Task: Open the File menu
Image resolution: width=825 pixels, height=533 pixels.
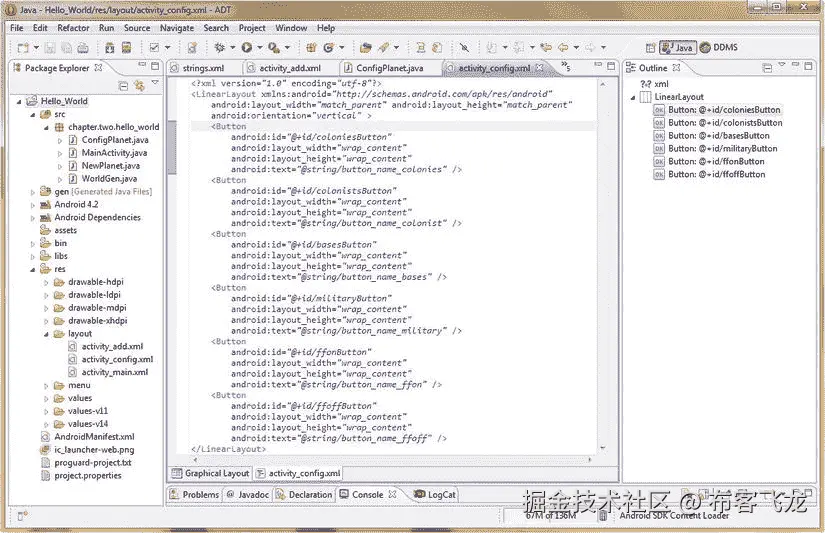Action: pyautogui.click(x=17, y=28)
